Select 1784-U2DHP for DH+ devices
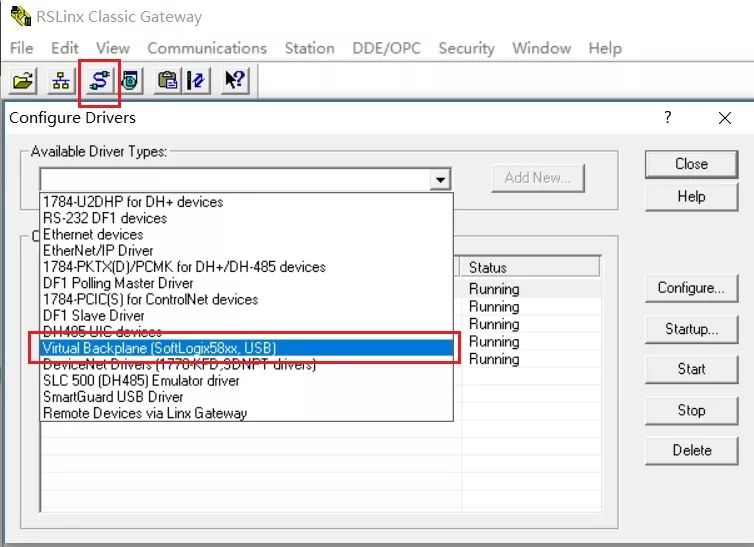 point(246,201)
